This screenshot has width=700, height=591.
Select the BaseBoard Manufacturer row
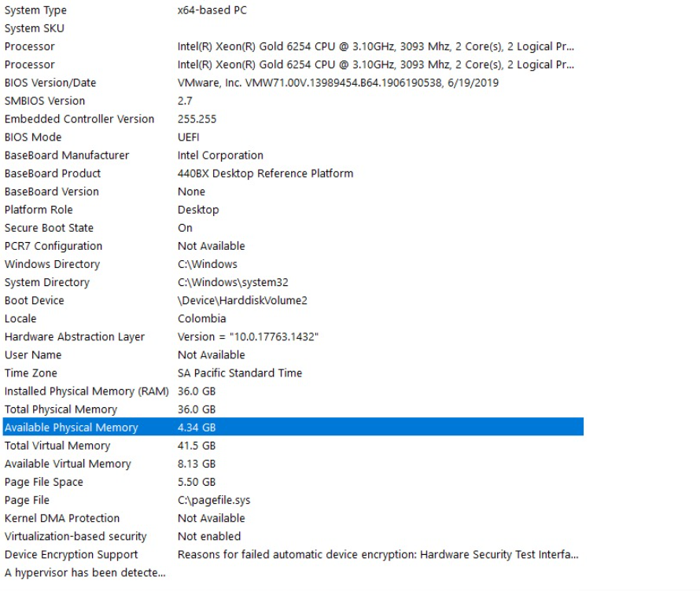coord(67,156)
